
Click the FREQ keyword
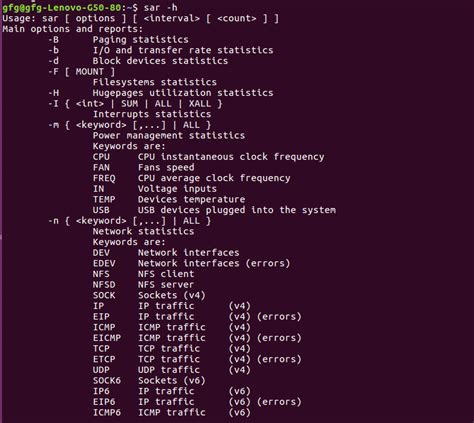(x=104, y=178)
